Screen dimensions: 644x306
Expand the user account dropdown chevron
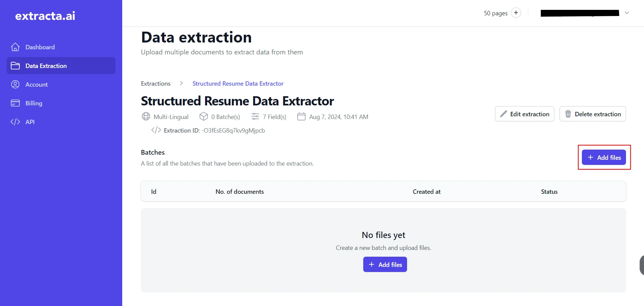pos(627,13)
